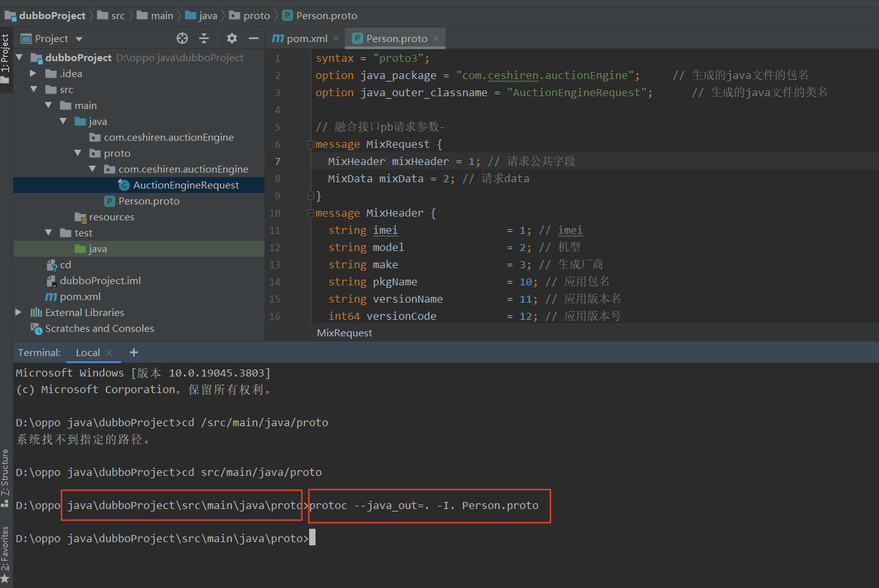This screenshot has height=588, width=879.
Task: Close the Local terminal tab
Action: tap(109, 353)
